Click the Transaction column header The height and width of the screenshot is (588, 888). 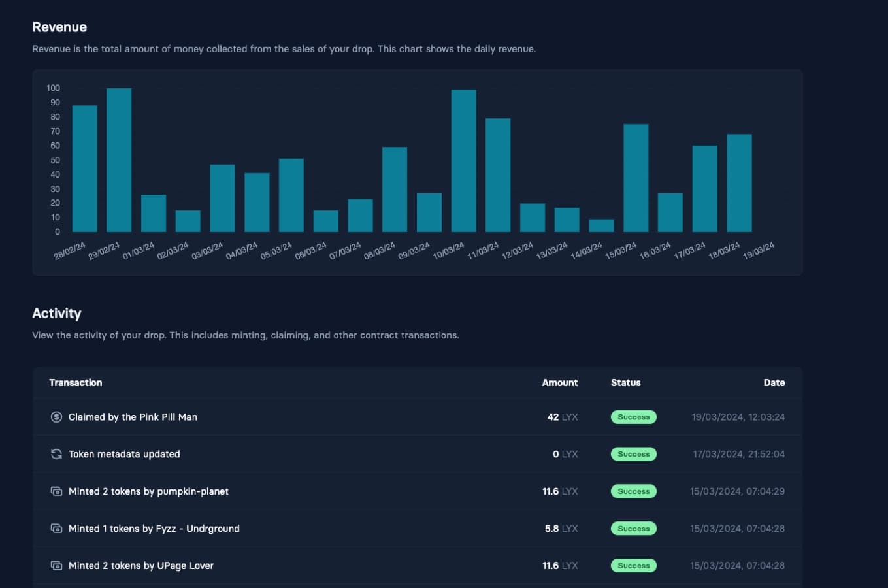click(x=76, y=383)
